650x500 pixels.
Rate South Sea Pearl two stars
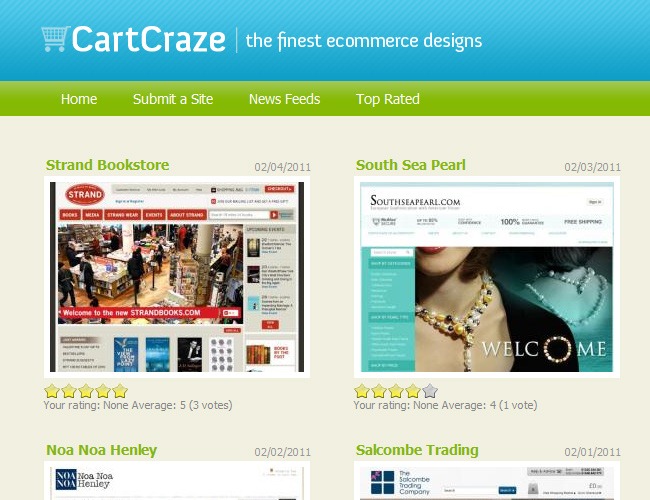[x=379, y=391]
